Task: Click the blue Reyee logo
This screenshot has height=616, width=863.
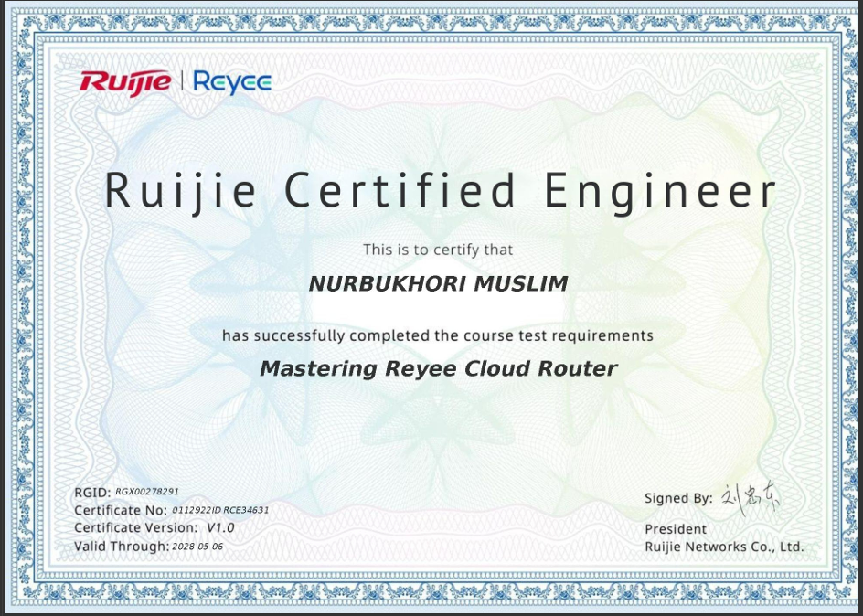Action: point(232,82)
